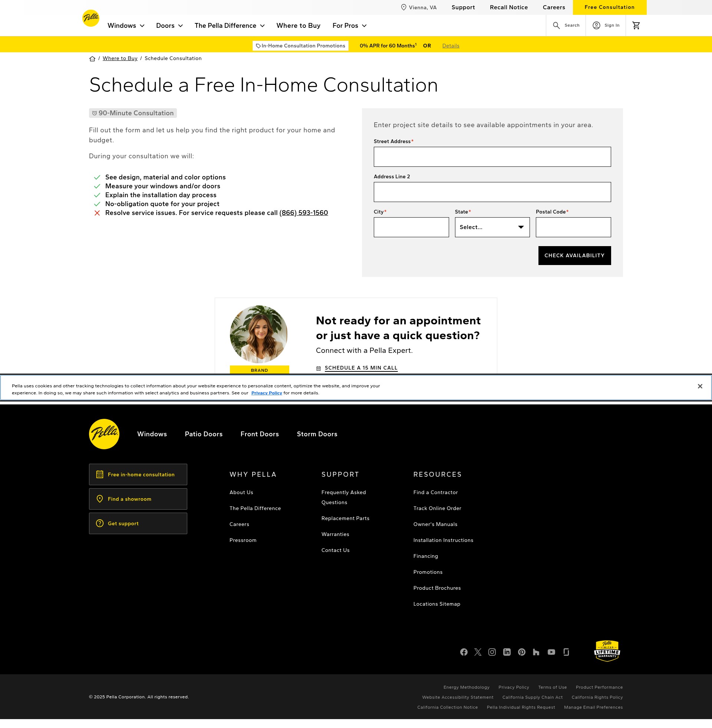Focus the Address Line 2 field

492,192
